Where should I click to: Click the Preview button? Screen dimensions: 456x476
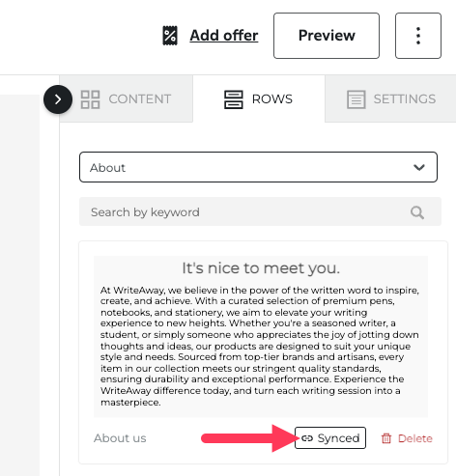pyautogui.click(x=327, y=36)
